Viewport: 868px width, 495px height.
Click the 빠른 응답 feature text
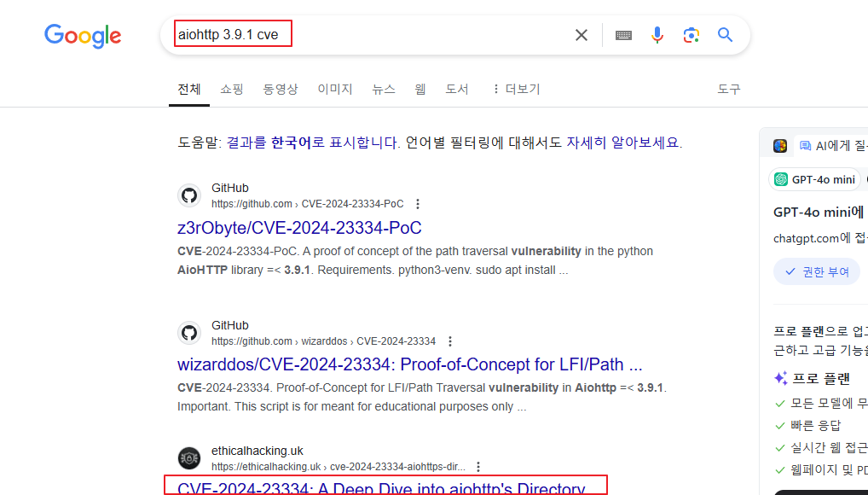pyautogui.click(x=815, y=425)
